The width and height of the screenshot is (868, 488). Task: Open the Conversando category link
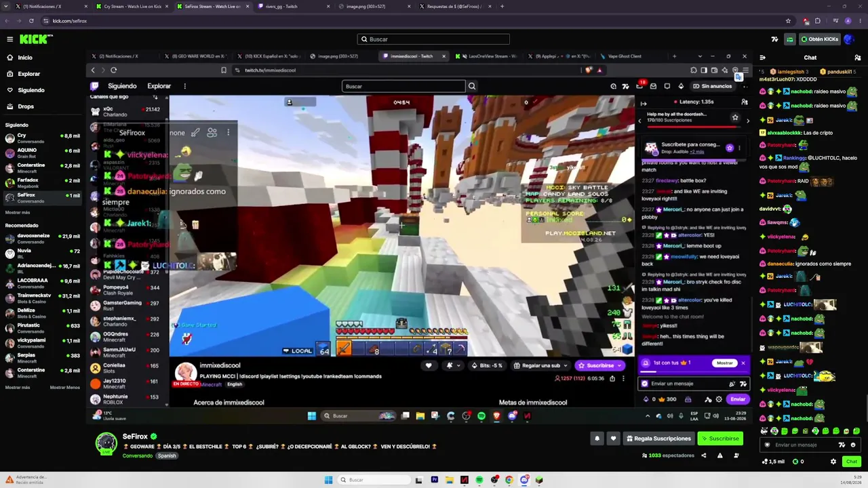click(x=138, y=455)
